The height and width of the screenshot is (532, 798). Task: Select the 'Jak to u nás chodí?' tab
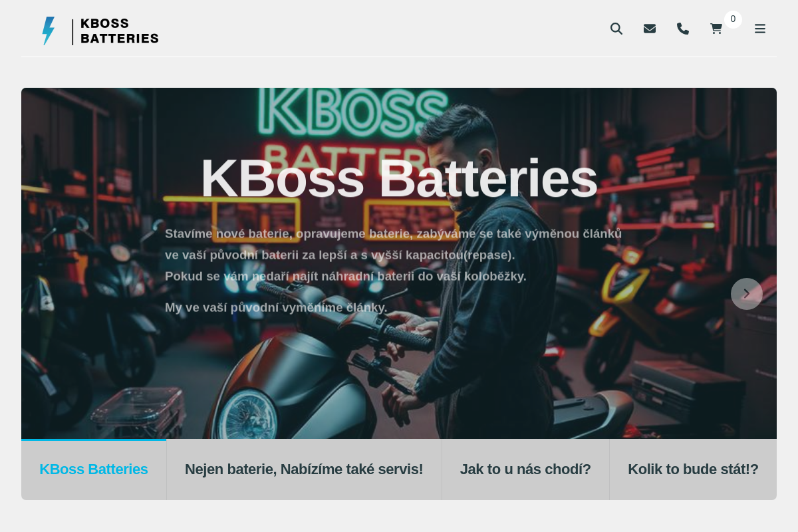tap(525, 469)
